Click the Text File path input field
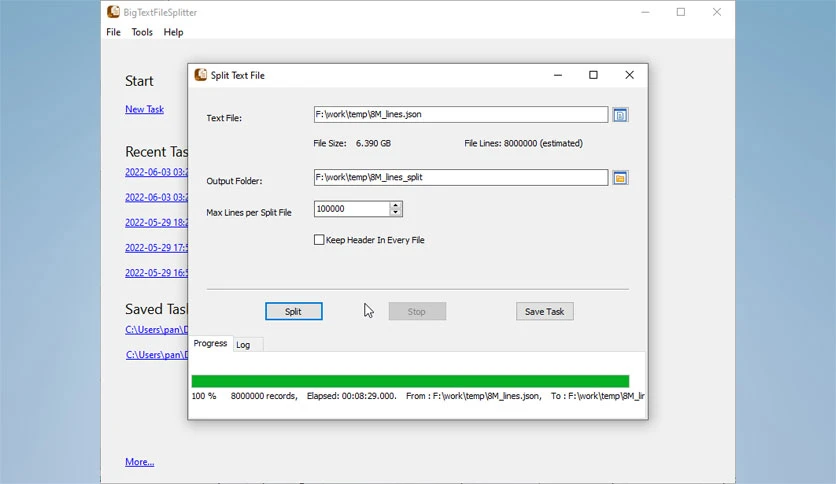 pyautogui.click(x=461, y=114)
